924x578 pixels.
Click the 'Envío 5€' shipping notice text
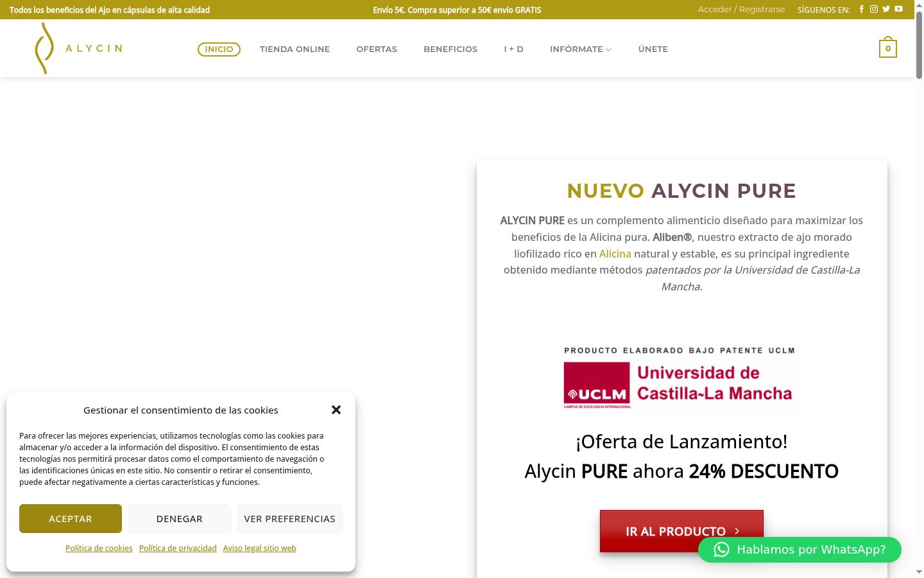coord(457,10)
